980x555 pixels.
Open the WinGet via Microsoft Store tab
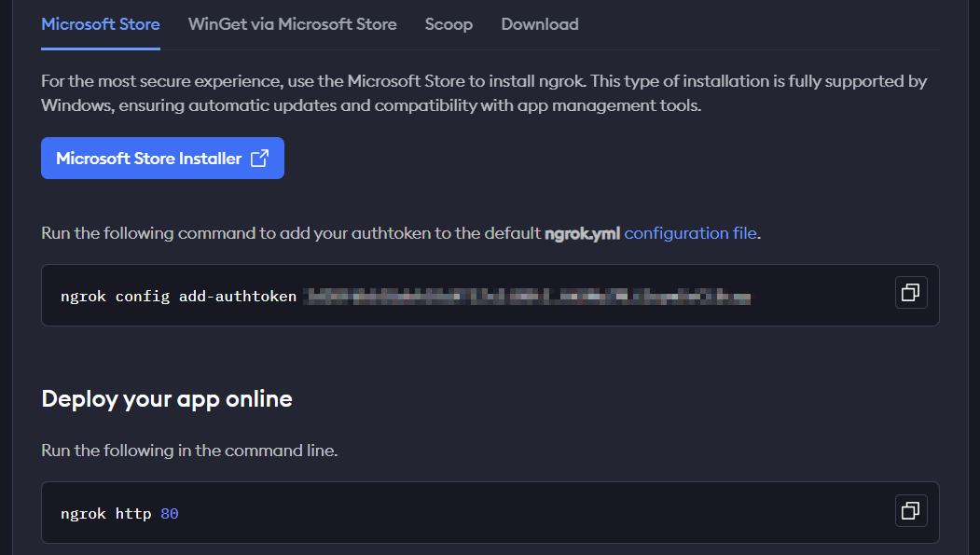click(292, 24)
